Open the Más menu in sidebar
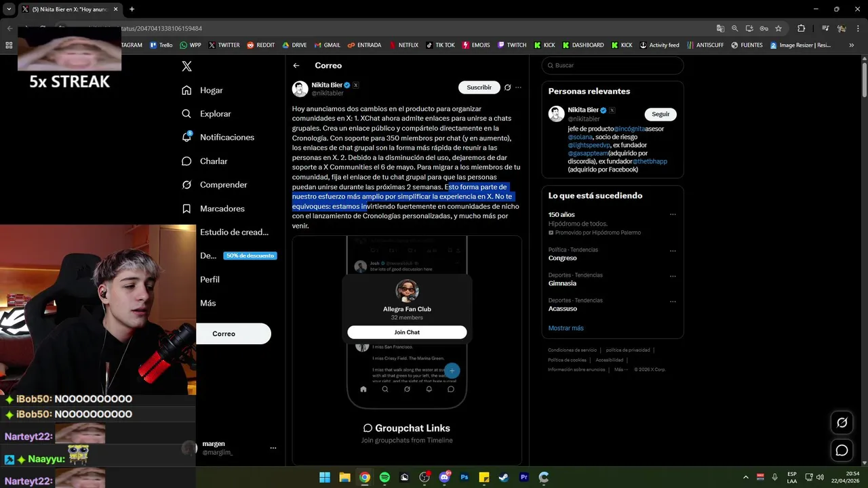The width and height of the screenshot is (868, 488). 208,303
